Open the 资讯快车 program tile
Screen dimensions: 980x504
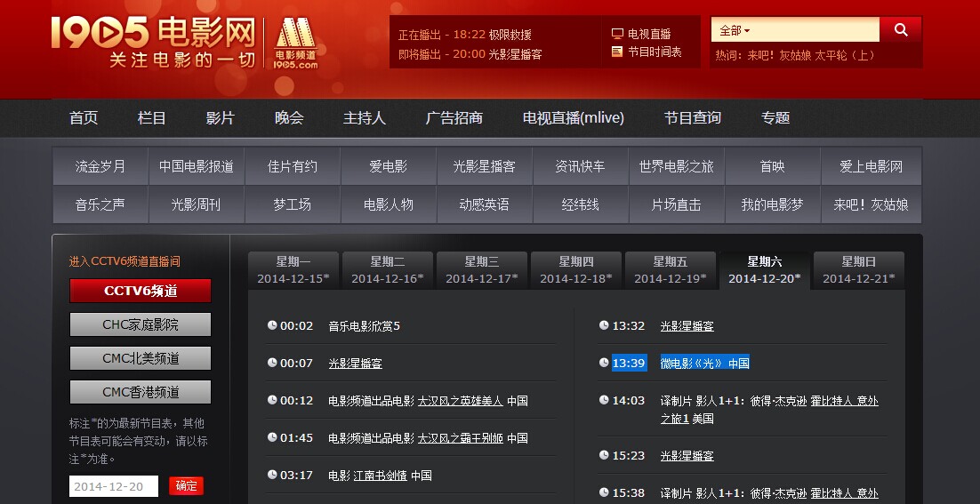[x=580, y=166]
